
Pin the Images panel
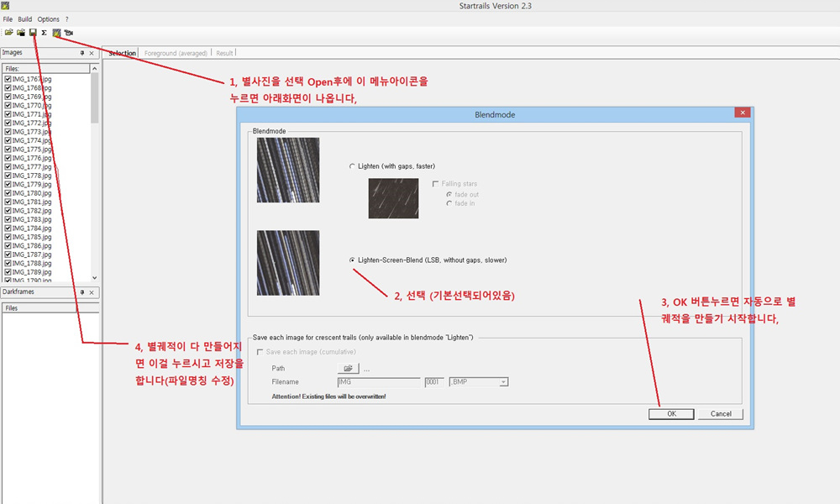tap(82, 53)
